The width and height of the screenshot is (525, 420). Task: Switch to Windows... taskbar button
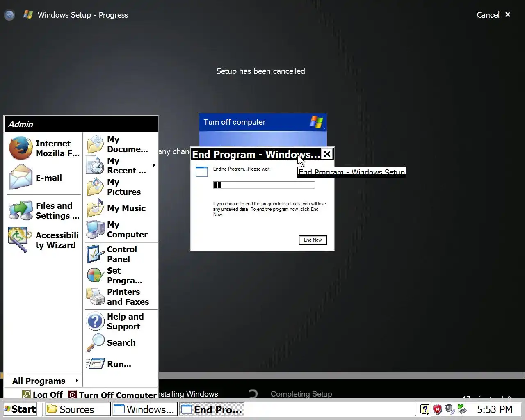pos(145,409)
